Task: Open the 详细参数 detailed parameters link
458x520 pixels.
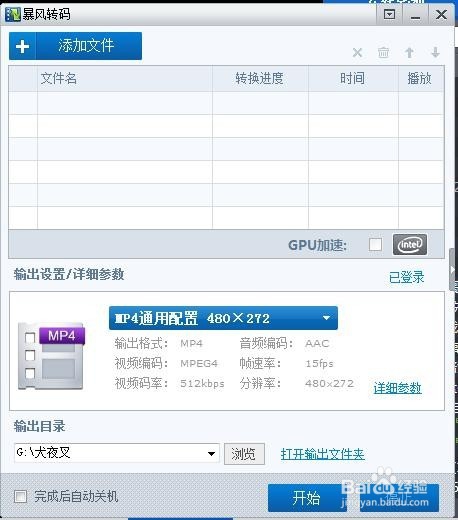Action: [x=397, y=388]
